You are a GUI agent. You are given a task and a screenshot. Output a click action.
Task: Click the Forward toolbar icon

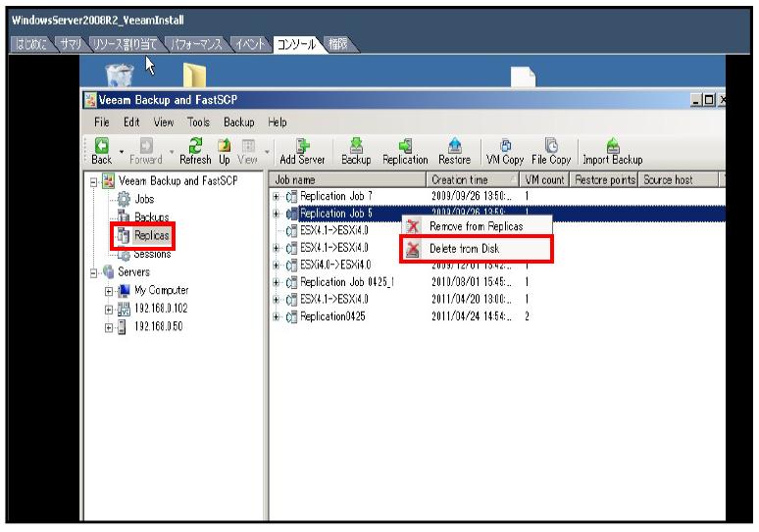[x=146, y=151]
